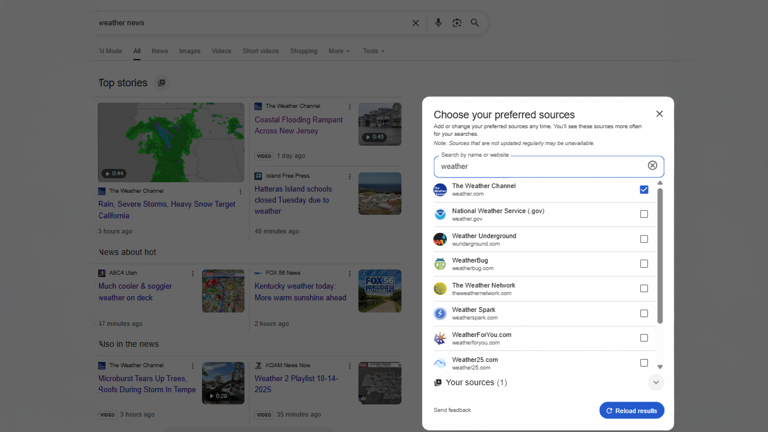Check Weather Underground source
Screen dimensions: 768x432
point(644,239)
